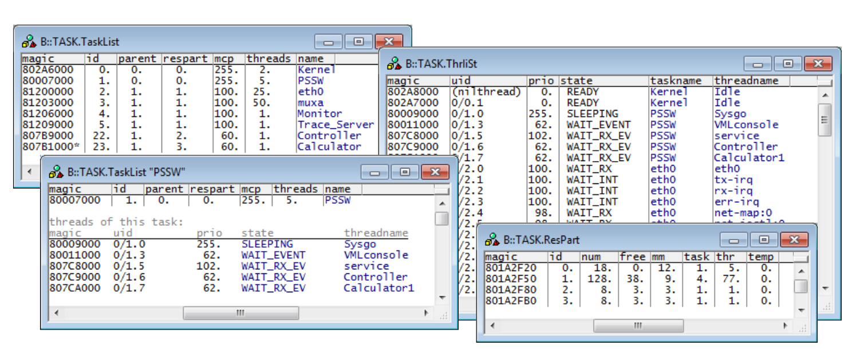Maximize the TASK.TaskList "PSSW" window
868x353 pixels.
click(405, 172)
